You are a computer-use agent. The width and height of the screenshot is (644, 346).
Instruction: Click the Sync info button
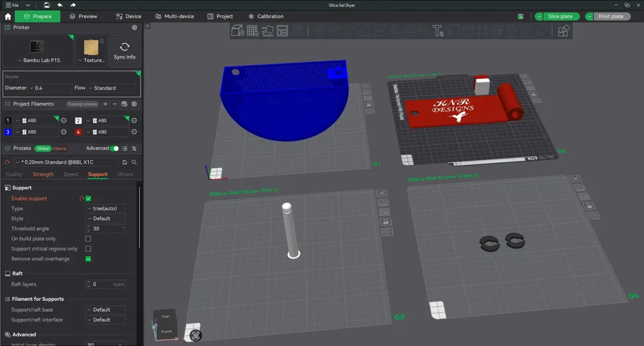point(124,50)
